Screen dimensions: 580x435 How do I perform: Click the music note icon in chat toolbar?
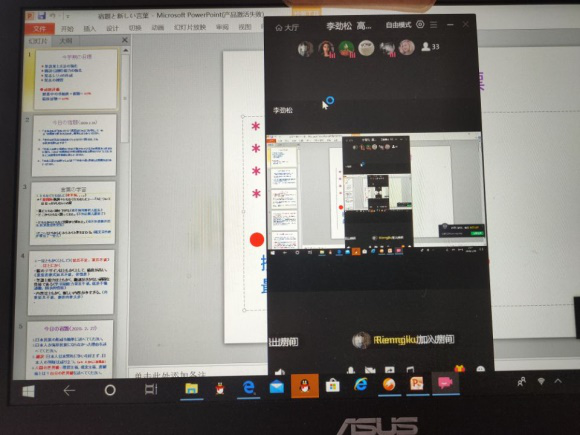410,369
